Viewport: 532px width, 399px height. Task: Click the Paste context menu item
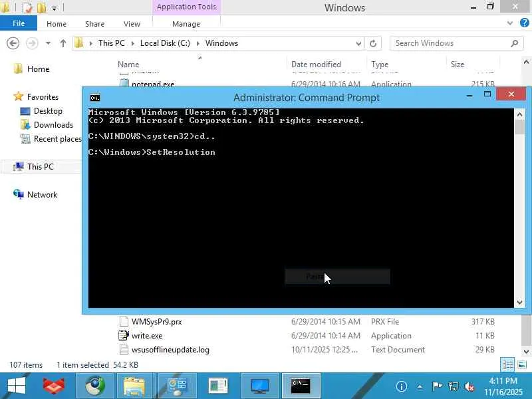pos(337,277)
